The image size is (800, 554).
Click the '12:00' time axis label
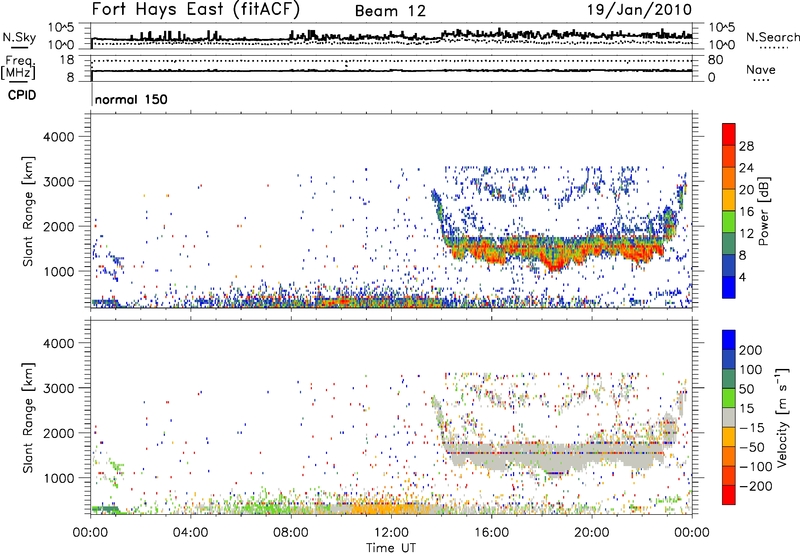[x=391, y=533]
